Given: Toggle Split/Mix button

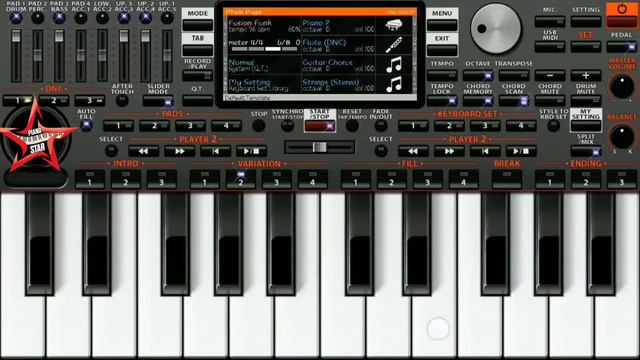Looking at the screenshot, I should click(586, 152).
